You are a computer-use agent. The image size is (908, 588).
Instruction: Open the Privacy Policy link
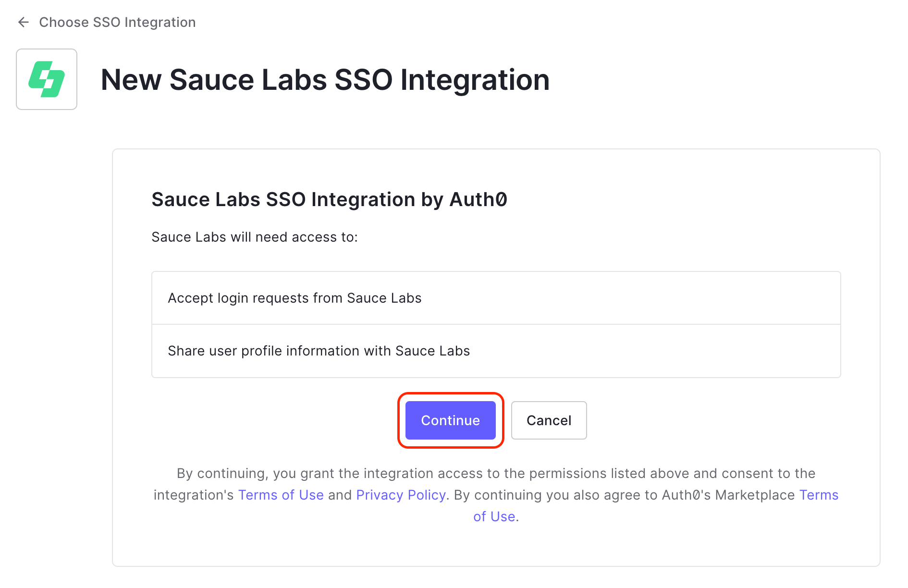401,495
